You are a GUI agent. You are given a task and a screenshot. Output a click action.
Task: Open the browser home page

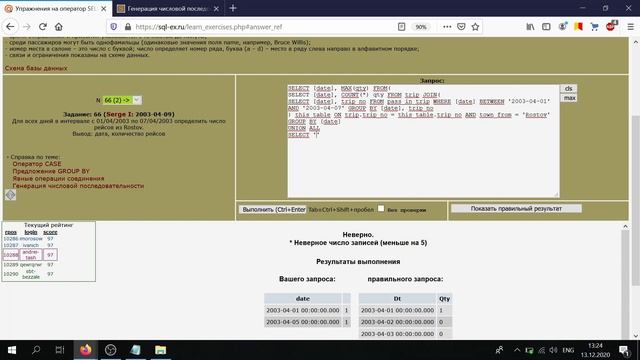59,27
